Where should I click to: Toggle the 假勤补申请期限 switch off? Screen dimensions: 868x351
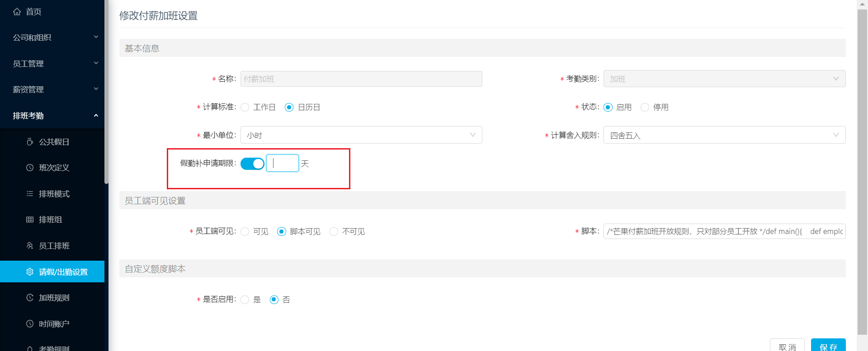click(252, 164)
